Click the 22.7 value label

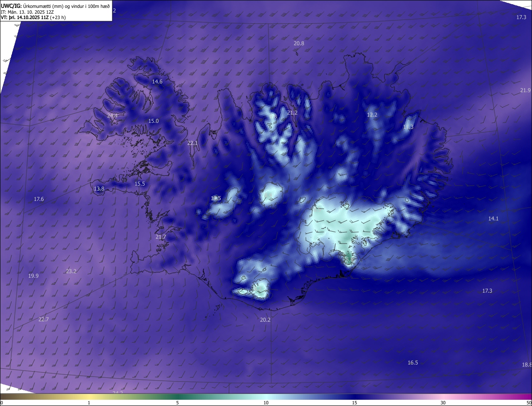(x=43, y=320)
